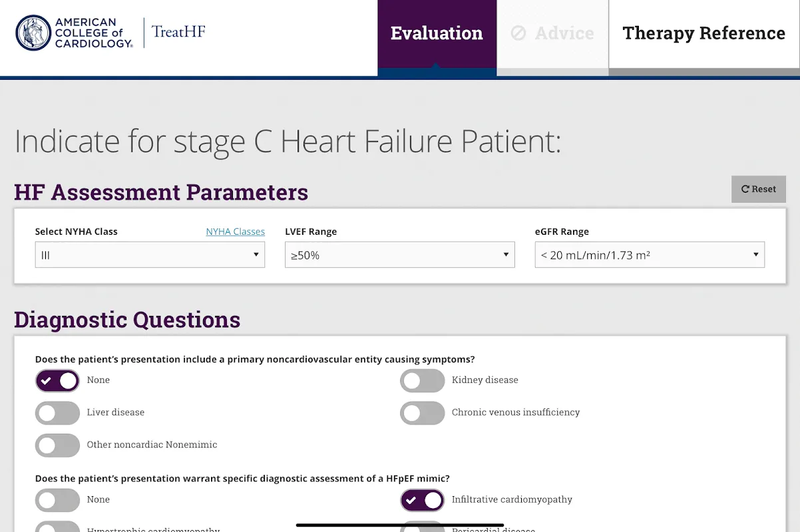This screenshot has height=532, width=800.
Task: Click the American College of Cardiology logo
Action: click(74, 33)
